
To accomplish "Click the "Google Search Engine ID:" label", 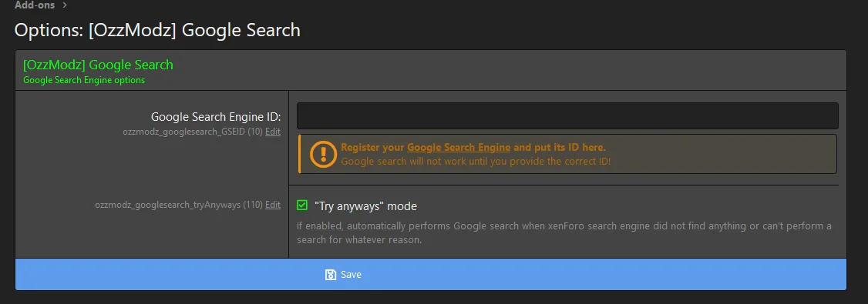I will point(216,117).
